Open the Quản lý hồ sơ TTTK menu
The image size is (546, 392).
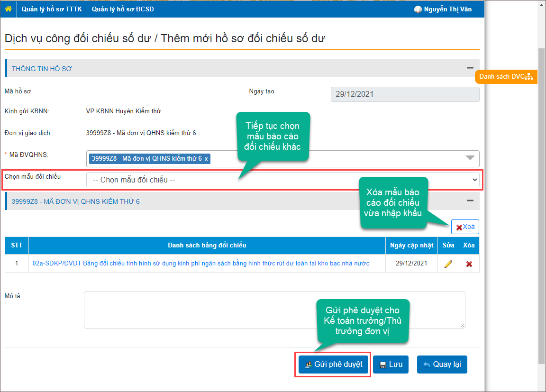coord(52,9)
